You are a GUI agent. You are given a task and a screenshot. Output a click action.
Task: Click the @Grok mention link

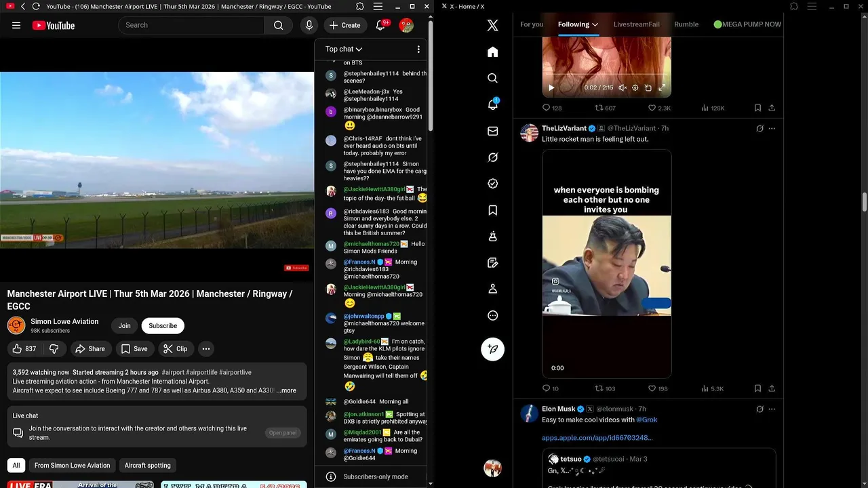[646, 420]
